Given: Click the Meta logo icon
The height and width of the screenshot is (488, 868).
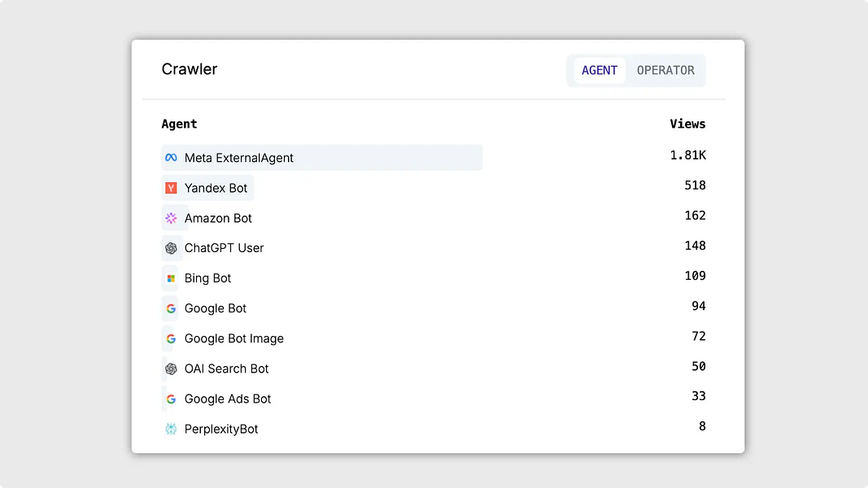Looking at the screenshot, I should 171,158.
